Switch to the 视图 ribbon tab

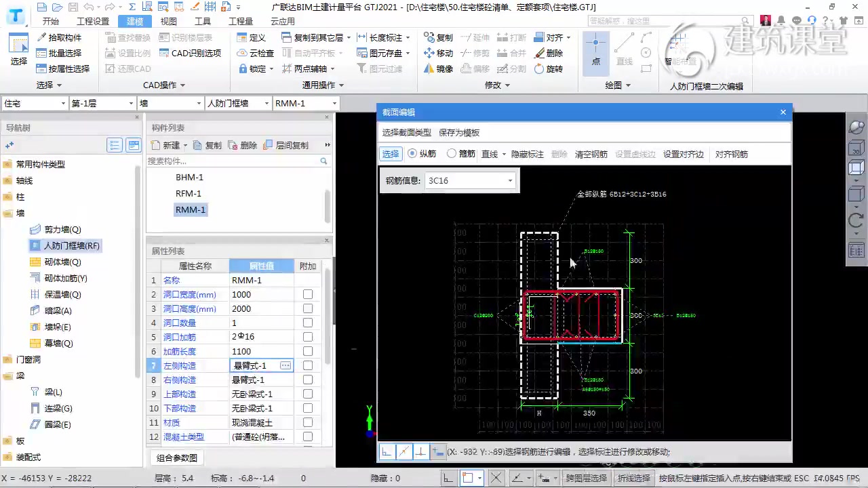click(168, 21)
